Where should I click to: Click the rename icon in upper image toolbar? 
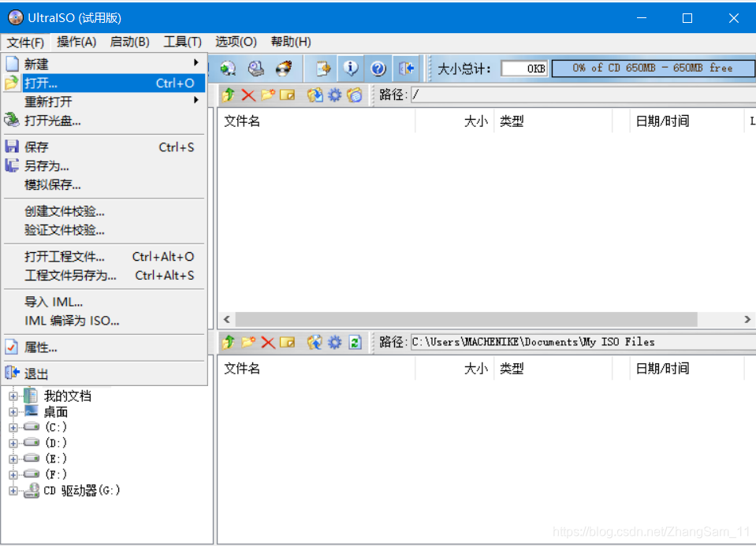(x=288, y=95)
